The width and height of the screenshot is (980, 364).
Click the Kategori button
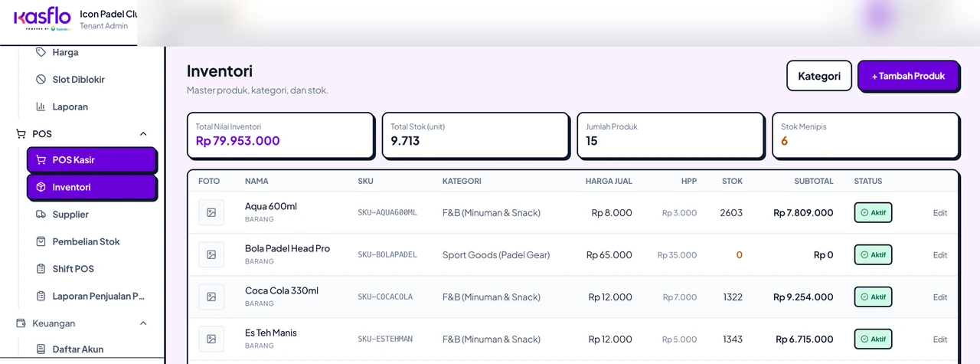pos(819,76)
